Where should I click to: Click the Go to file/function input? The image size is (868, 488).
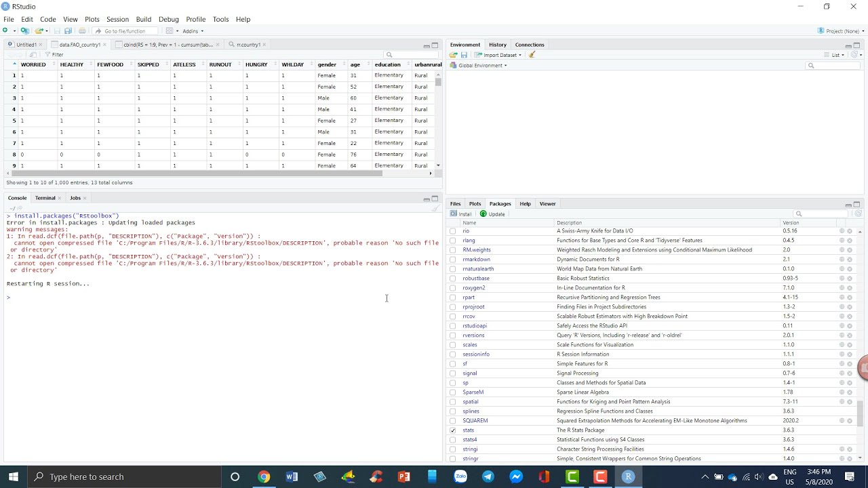125,31
